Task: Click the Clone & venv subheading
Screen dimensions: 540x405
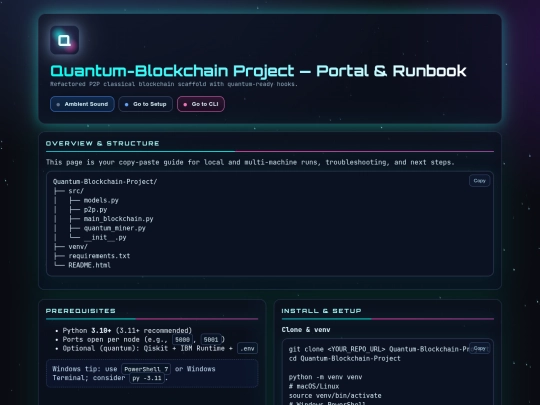Action: [306, 330]
